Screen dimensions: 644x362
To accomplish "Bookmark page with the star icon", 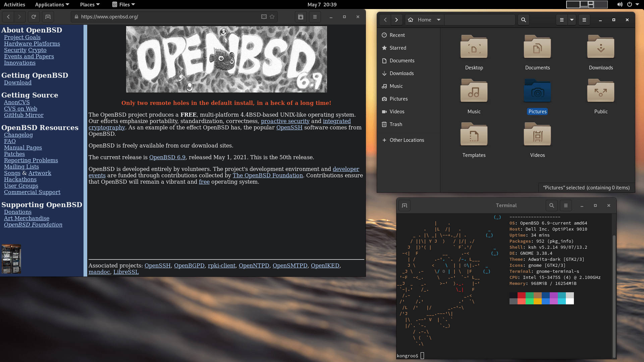I will pyautogui.click(x=272, y=17).
